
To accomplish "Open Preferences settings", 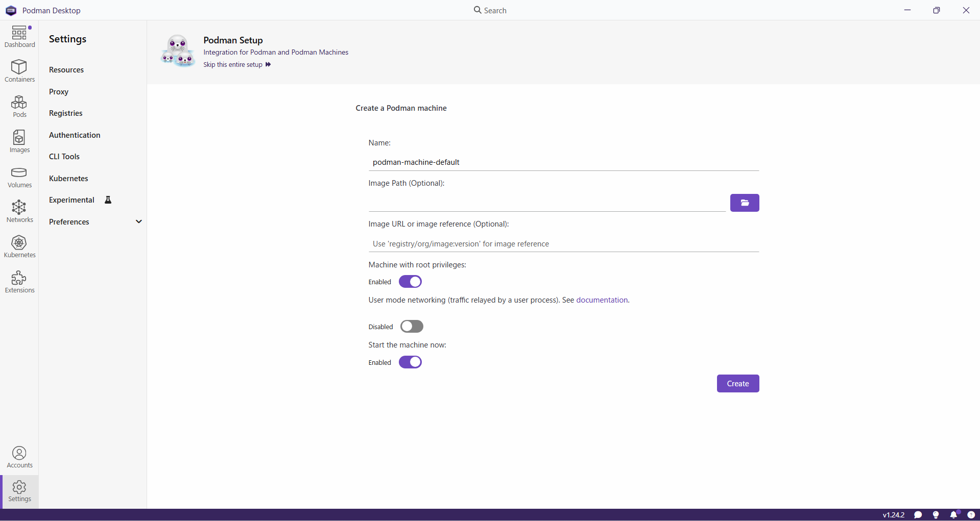I will pyautogui.click(x=69, y=222).
